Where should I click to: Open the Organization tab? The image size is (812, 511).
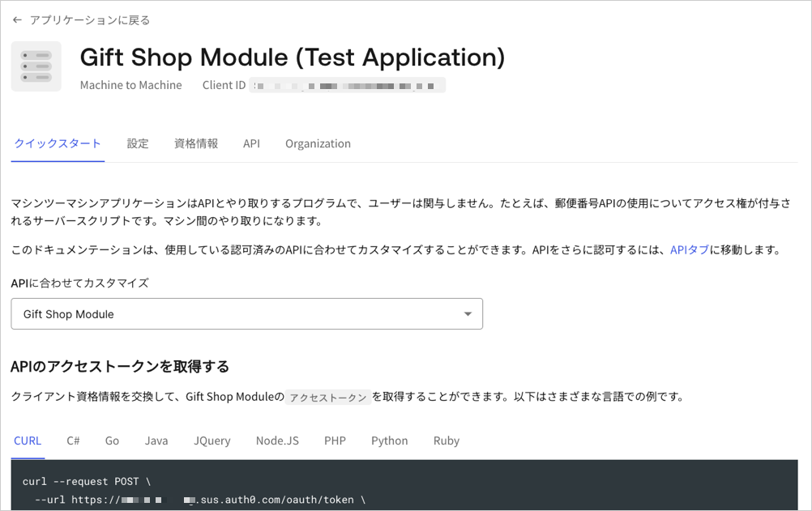point(318,143)
